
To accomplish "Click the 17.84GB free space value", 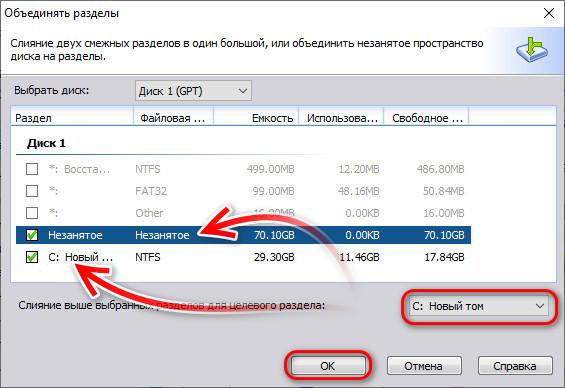I will pyautogui.click(x=444, y=257).
